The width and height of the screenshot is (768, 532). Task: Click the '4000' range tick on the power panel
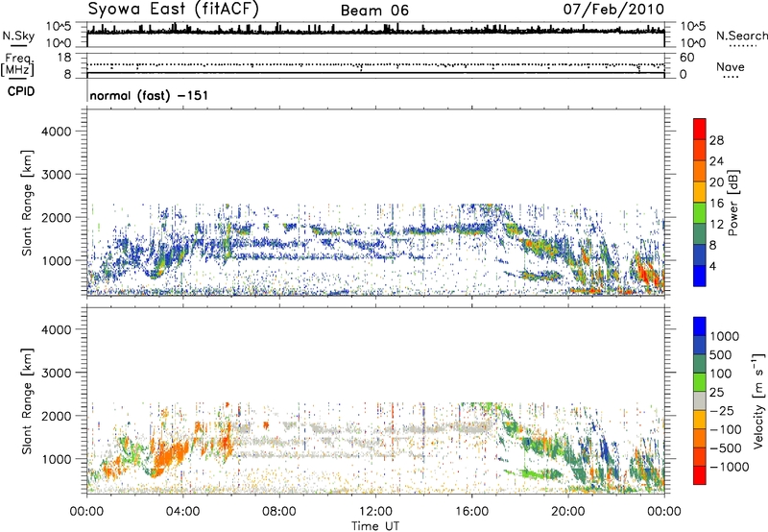tap(57, 132)
